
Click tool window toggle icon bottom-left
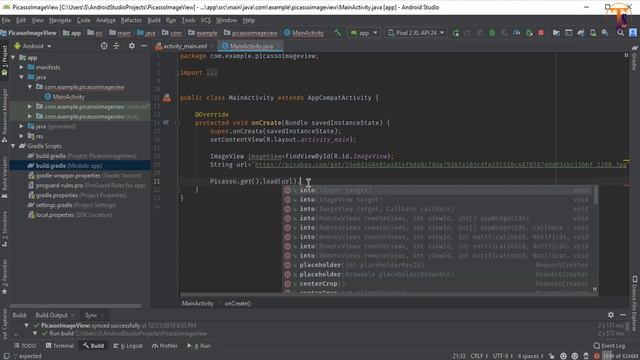[x=6, y=356]
